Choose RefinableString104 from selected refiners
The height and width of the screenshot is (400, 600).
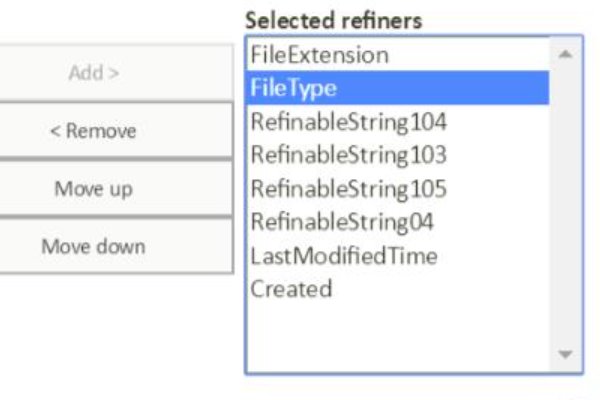point(348,122)
